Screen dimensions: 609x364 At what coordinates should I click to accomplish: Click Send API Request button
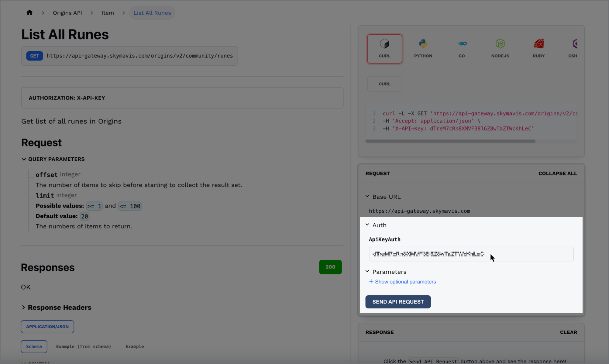tap(398, 302)
